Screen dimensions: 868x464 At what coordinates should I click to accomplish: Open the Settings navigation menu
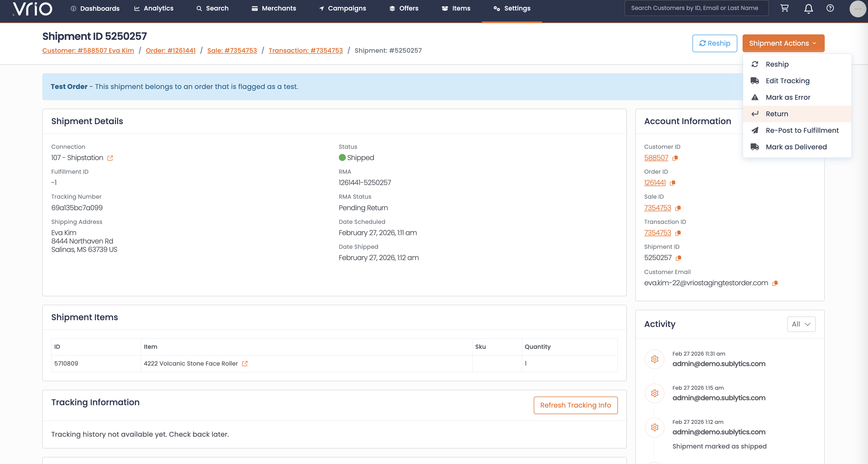coord(512,8)
